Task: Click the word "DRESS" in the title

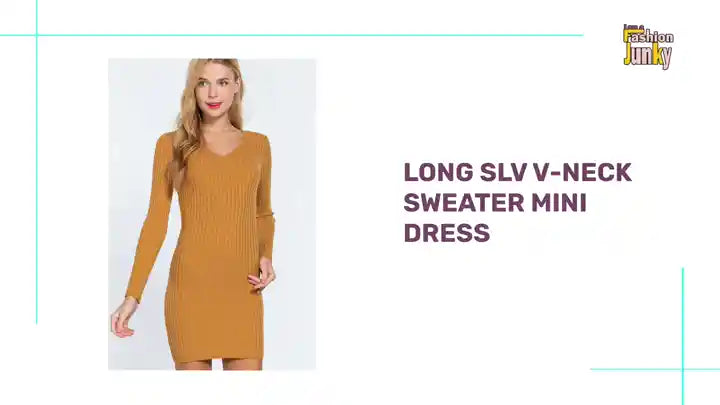Action: click(447, 232)
